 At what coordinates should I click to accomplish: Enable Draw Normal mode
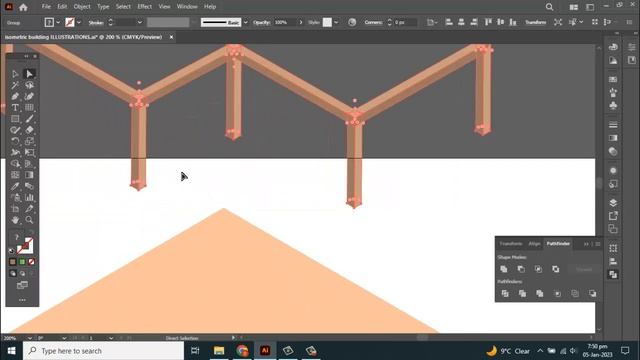13,273
